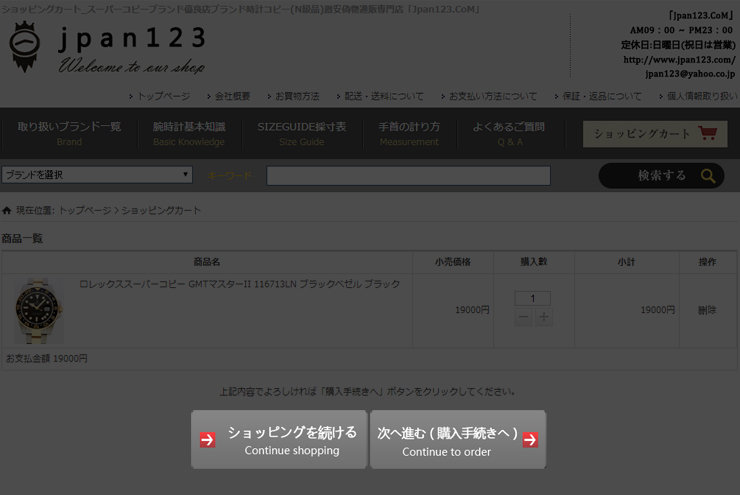This screenshot has width=740, height=495.
Task: Click the delete link in the cart row
Action: tap(706, 310)
